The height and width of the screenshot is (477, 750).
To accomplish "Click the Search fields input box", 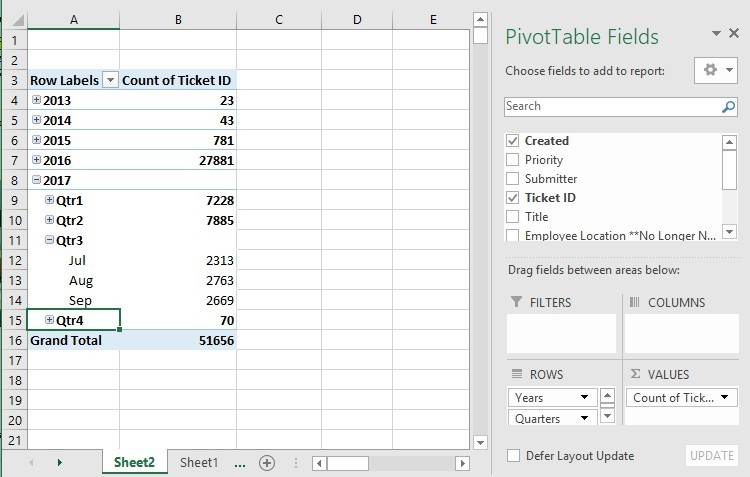I will (610, 107).
